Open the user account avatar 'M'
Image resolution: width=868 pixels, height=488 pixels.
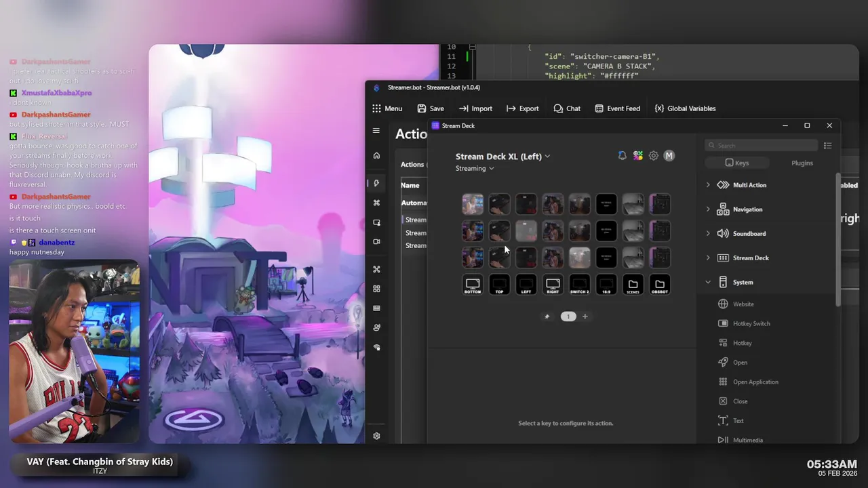point(669,156)
